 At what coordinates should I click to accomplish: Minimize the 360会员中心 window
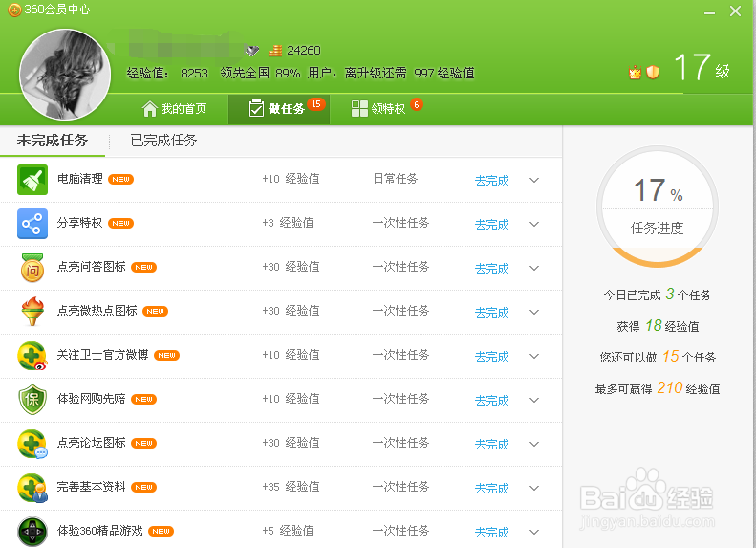[x=709, y=11]
